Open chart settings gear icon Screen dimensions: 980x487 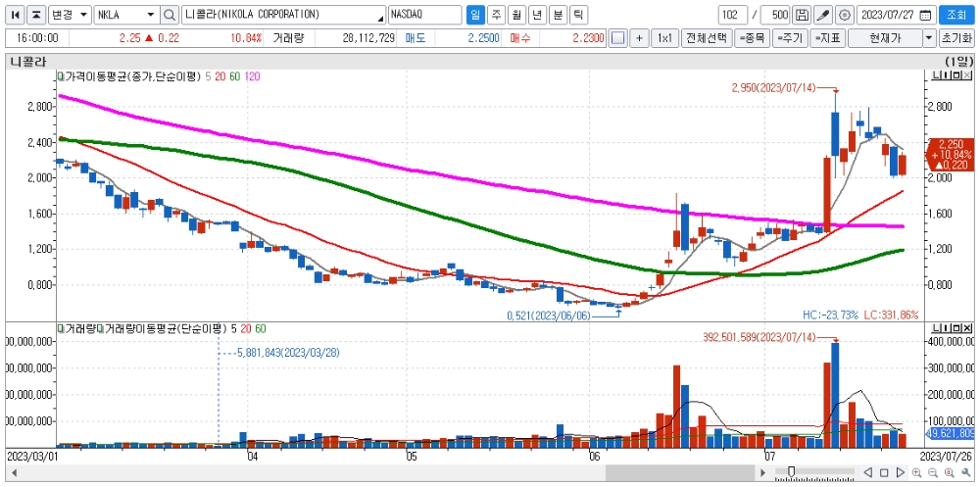[845, 15]
